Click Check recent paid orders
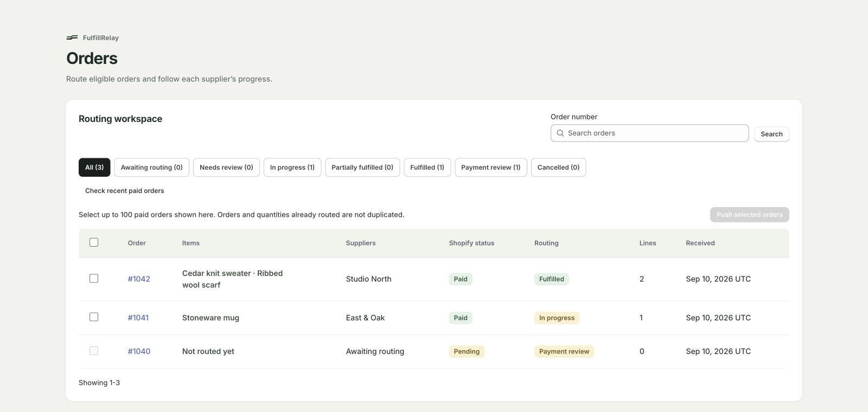This screenshot has width=868, height=412. click(x=125, y=191)
